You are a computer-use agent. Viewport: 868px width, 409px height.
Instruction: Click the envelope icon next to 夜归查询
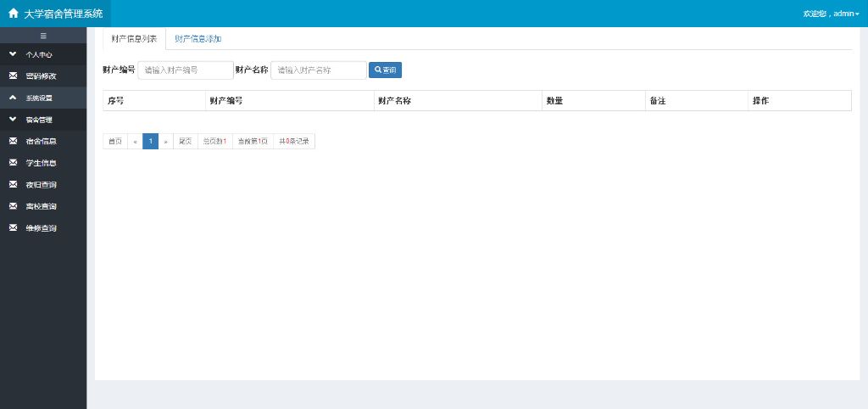(14, 184)
